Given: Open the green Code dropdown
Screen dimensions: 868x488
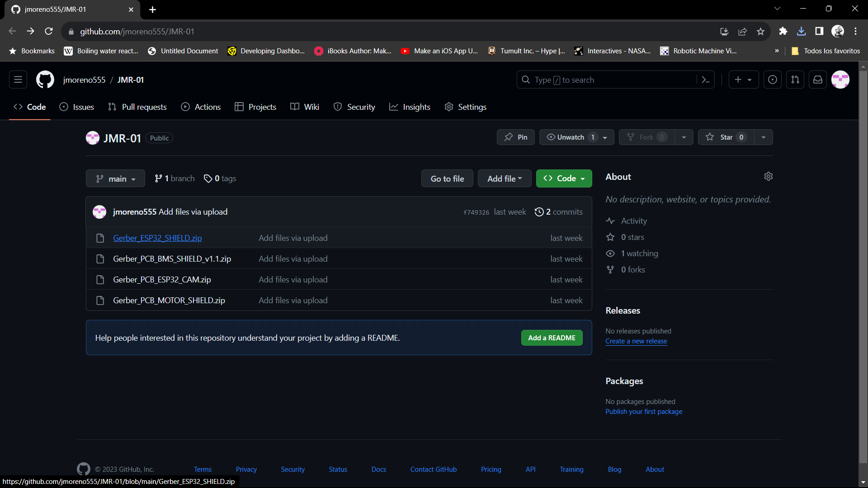Looking at the screenshot, I should tap(564, 178).
